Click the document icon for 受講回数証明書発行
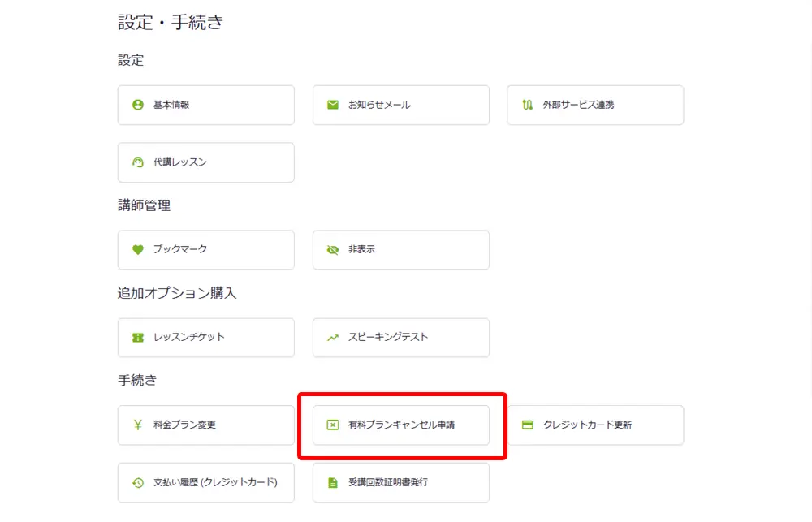Image resolution: width=812 pixels, height=522 pixels. pyautogui.click(x=333, y=483)
